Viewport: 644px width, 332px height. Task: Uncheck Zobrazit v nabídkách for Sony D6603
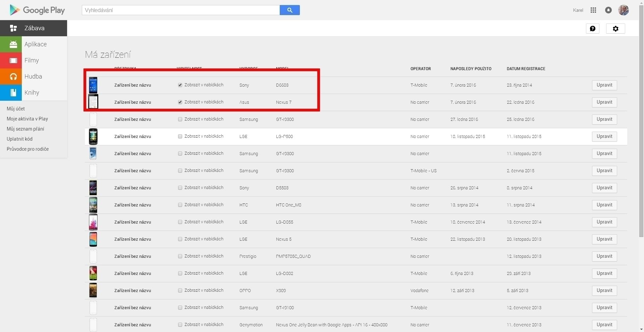[x=180, y=85]
